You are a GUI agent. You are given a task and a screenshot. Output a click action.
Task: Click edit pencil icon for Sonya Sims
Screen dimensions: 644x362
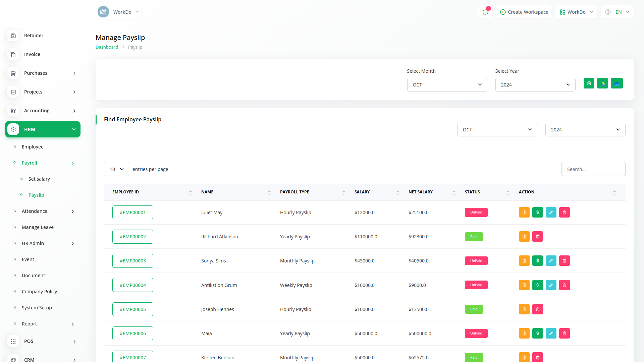click(551, 261)
